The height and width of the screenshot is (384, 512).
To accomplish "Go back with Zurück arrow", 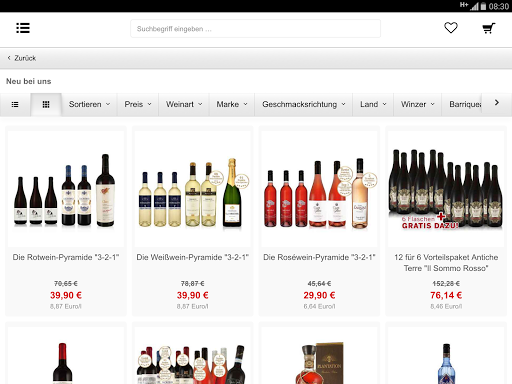I will (x=22, y=58).
